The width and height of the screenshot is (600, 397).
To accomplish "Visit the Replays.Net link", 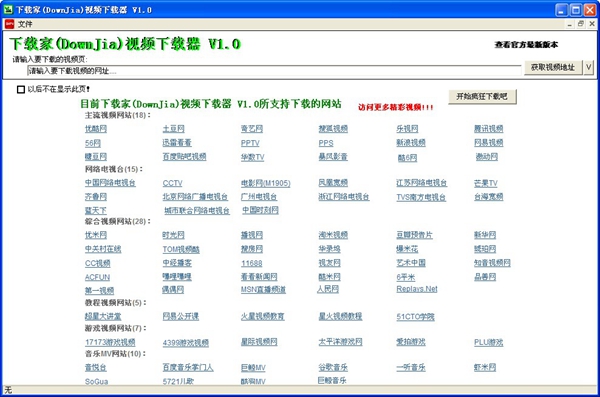I will click(417, 289).
